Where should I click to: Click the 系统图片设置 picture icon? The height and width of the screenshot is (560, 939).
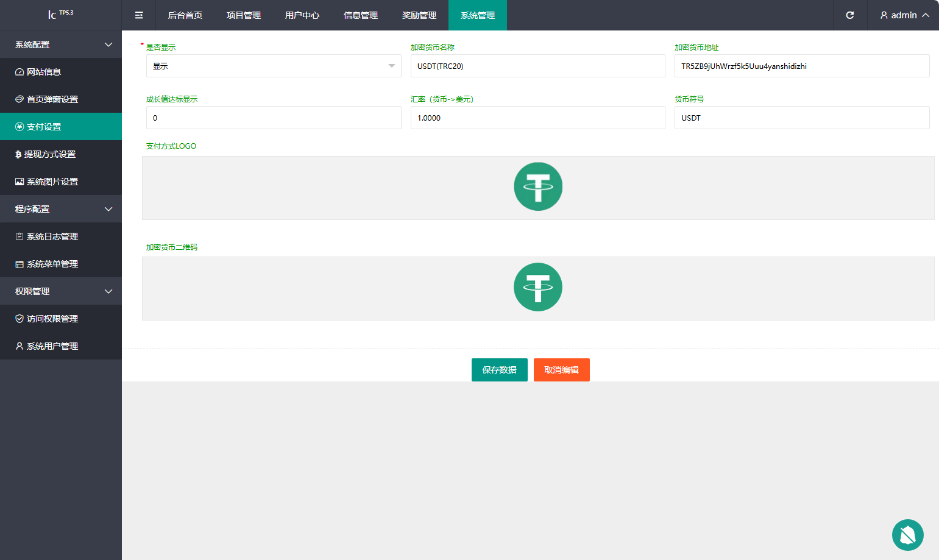point(19,182)
